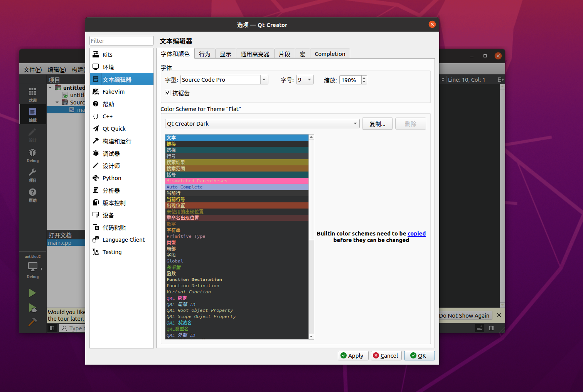Click the OK button
This screenshot has height=392, width=583.
tap(420, 356)
